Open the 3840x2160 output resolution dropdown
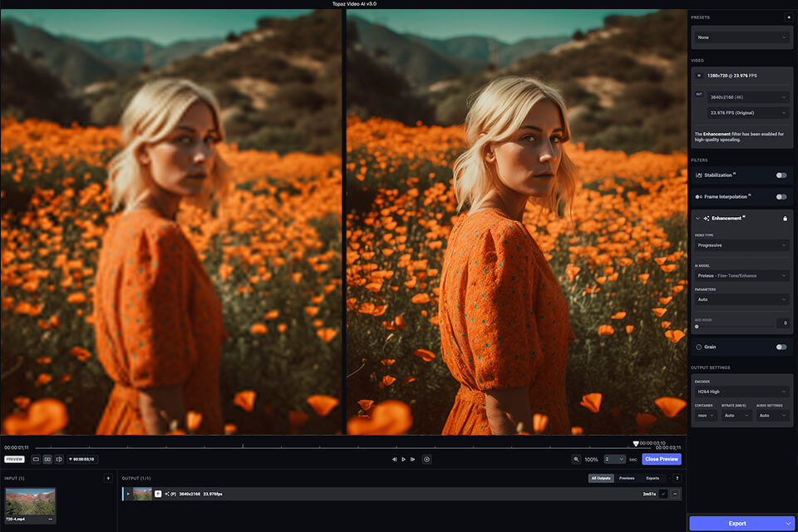Viewport: 798px width, 532px height. click(x=747, y=96)
